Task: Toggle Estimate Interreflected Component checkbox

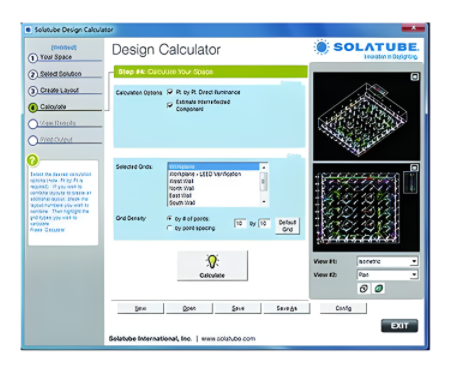Action: click(x=170, y=105)
